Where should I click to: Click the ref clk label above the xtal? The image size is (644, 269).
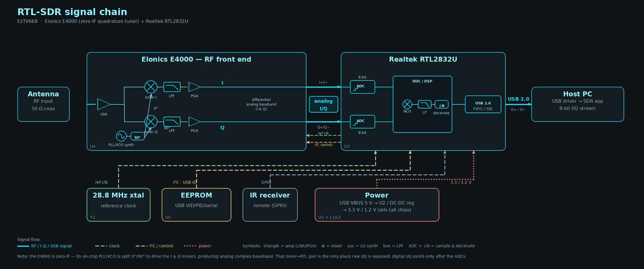click(x=101, y=182)
